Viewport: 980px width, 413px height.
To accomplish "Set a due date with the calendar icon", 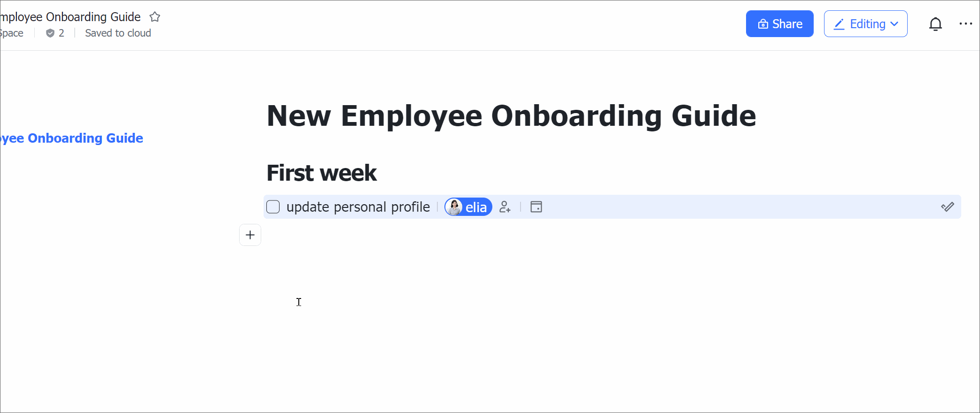I will point(536,207).
